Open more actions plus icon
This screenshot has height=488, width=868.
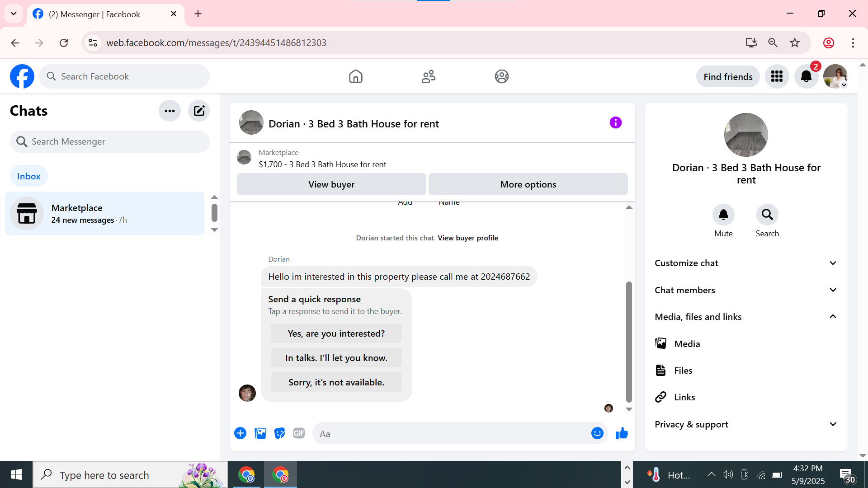(240, 433)
